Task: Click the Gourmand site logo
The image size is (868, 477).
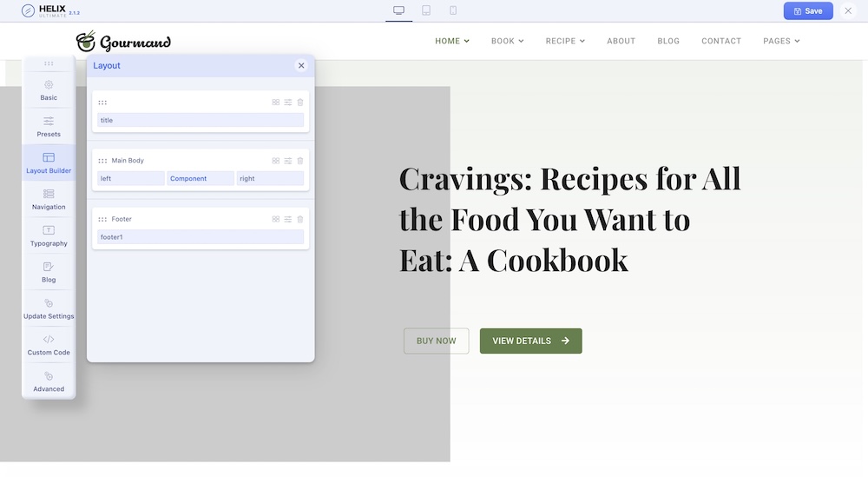Action: click(x=123, y=41)
